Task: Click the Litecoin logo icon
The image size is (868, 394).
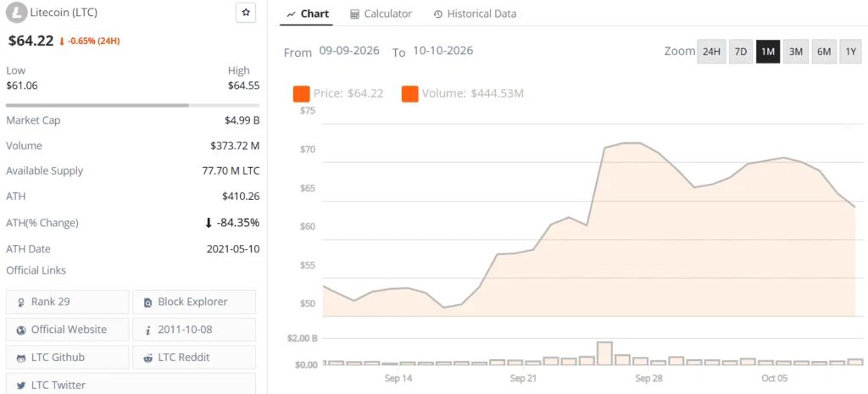Action: [x=17, y=13]
